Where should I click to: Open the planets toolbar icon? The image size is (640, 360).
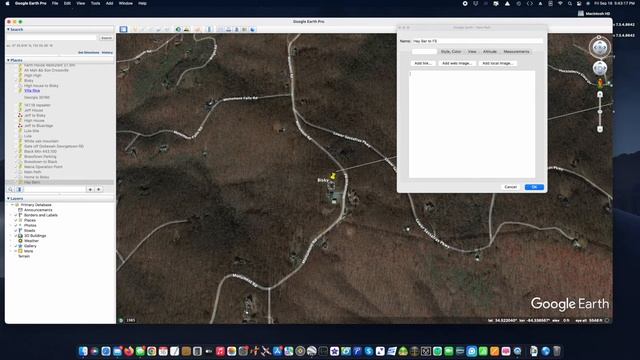198,29
